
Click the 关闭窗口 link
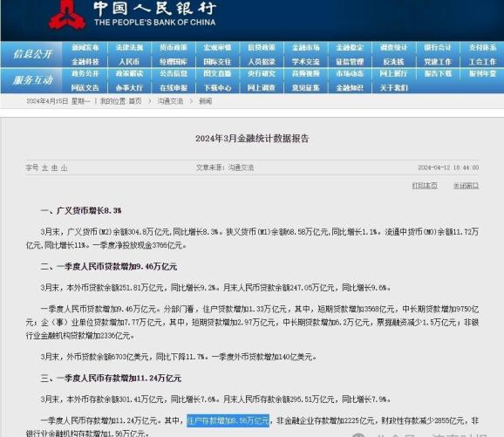pyautogui.click(x=467, y=186)
